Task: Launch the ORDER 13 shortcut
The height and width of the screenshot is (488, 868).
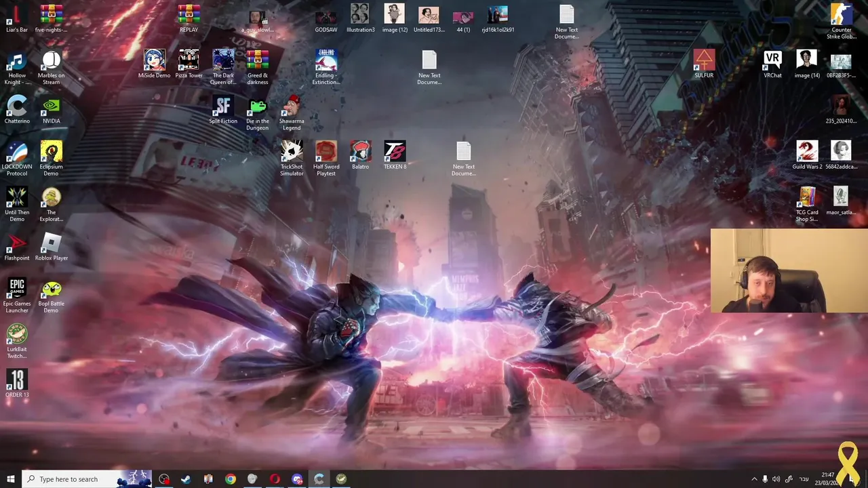Action: pyautogui.click(x=17, y=383)
